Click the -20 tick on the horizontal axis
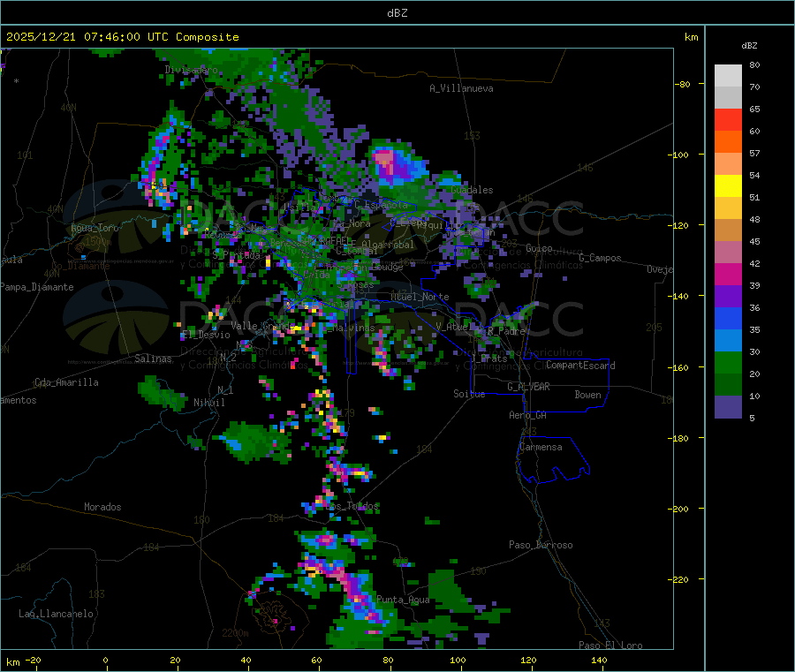 (x=33, y=660)
